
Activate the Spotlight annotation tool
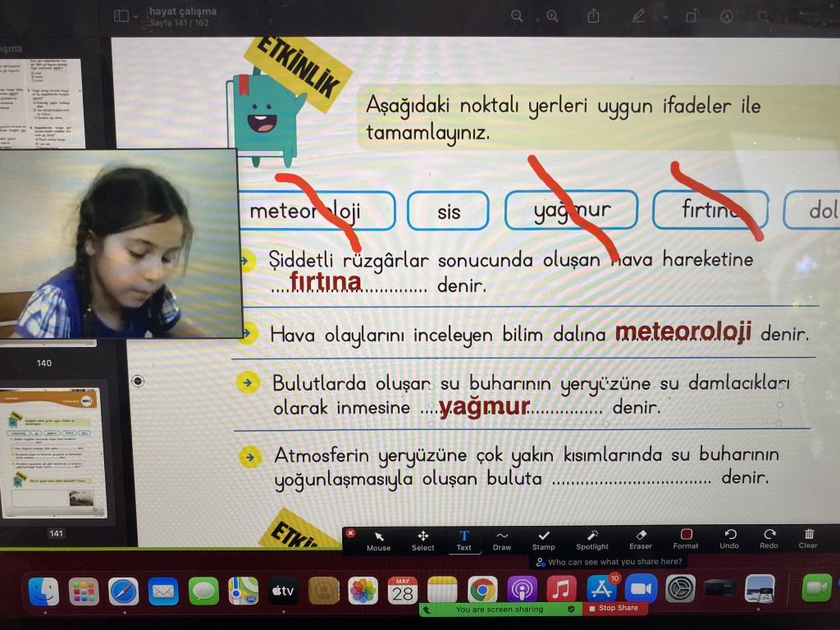(591, 539)
